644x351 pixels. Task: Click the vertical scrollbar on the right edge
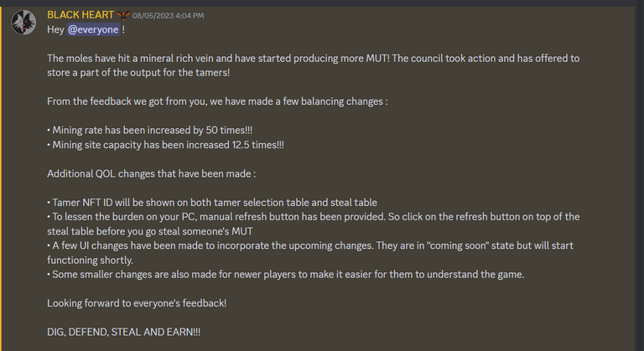point(639,178)
